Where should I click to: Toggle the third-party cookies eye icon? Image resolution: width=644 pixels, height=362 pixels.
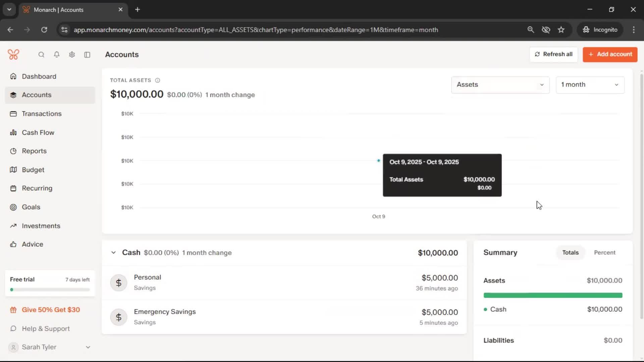coord(546,30)
